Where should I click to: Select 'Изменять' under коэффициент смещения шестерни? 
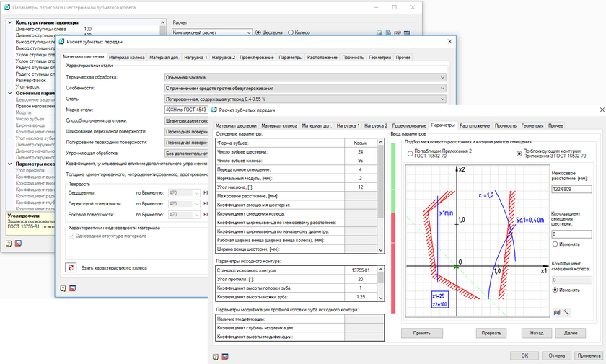pos(555,244)
